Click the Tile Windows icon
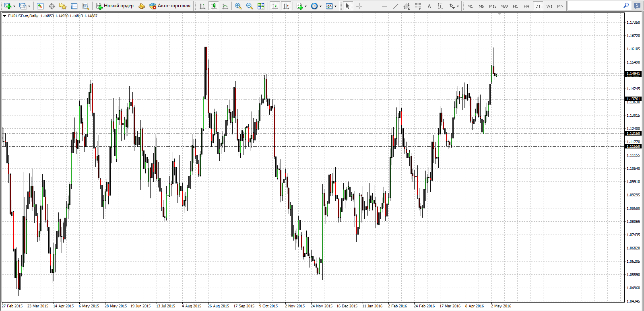Image resolution: width=644 pixels, height=311 pixels. 261,6
